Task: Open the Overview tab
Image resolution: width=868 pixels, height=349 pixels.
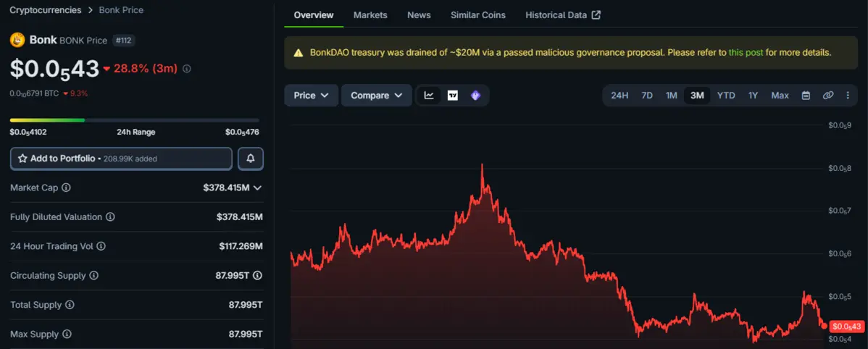Action: [x=314, y=15]
